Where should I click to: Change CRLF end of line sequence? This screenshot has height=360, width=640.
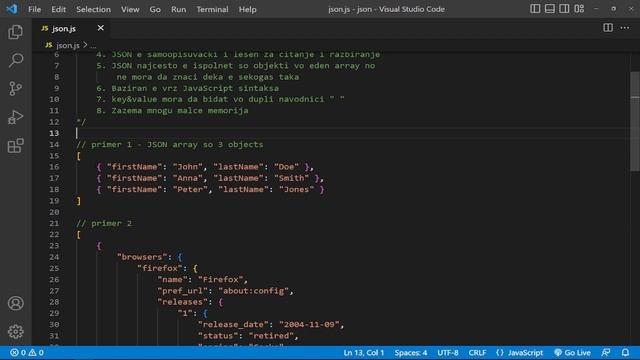(477, 352)
